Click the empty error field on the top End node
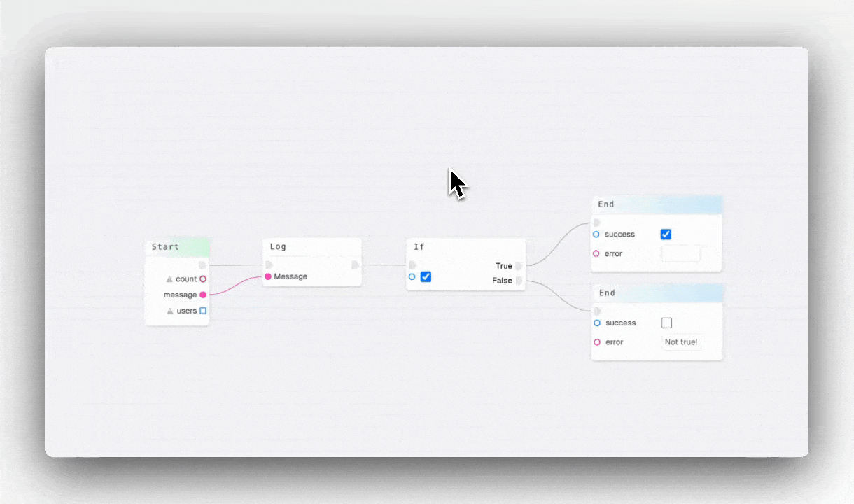The image size is (854, 504). tap(681, 253)
